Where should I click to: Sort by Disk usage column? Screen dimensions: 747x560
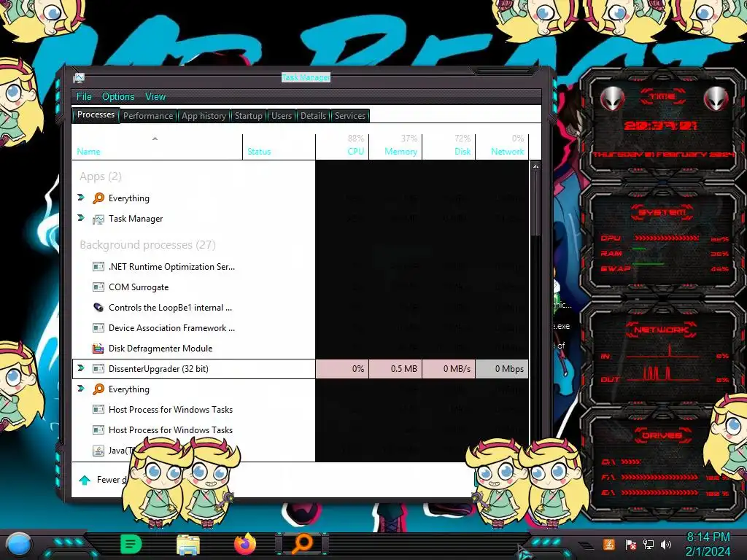449,147
